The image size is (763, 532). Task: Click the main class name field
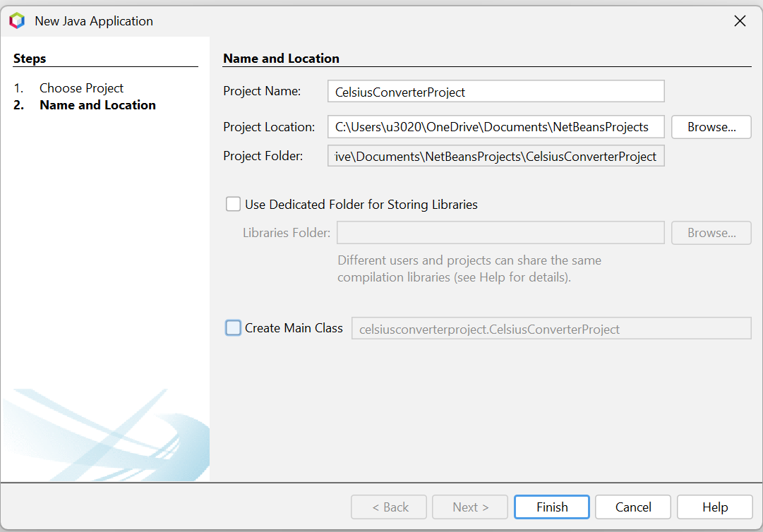[551, 329]
